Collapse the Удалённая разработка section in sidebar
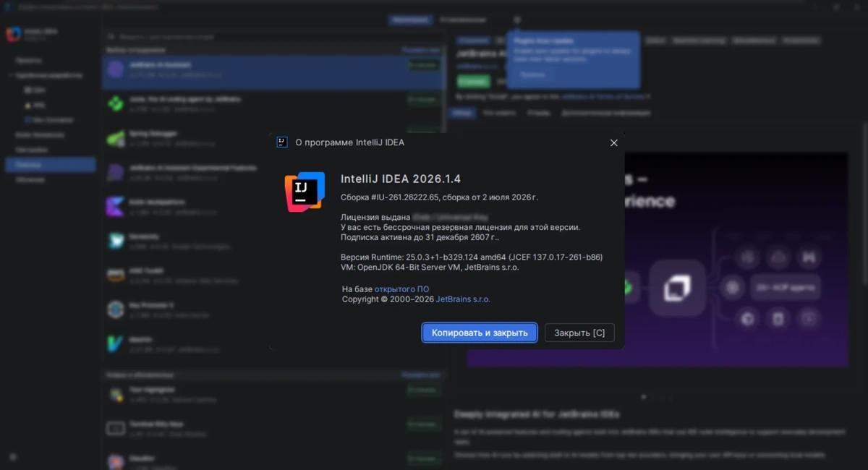Image resolution: width=868 pixels, height=470 pixels. click(11, 75)
